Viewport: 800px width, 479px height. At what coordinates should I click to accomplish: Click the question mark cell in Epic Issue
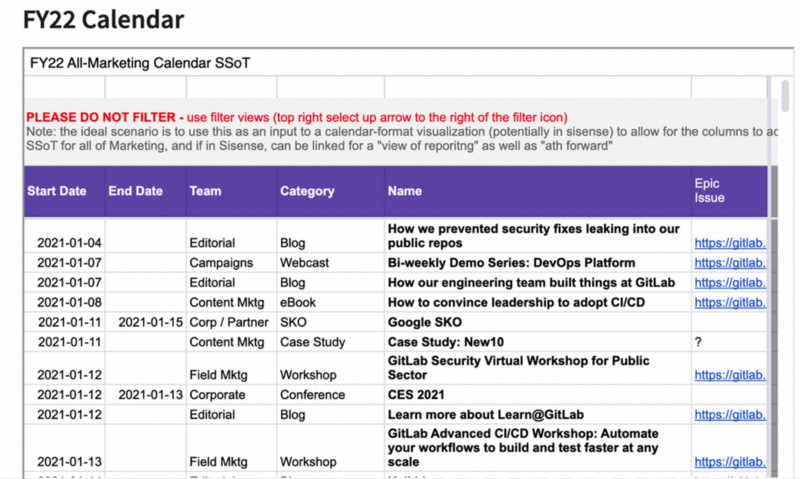(x=729, y=342)
